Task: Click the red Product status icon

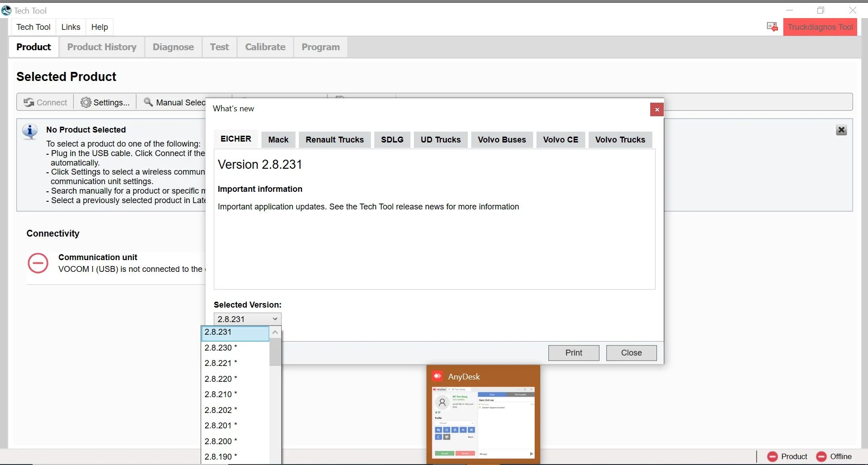Action: point(773,457)
